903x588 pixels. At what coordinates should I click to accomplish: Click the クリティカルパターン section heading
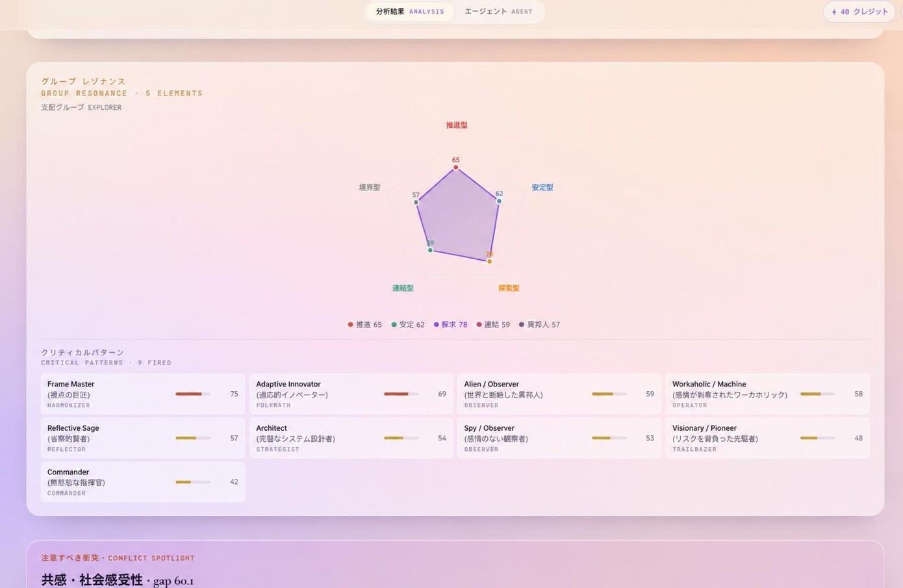coord(83,353)
